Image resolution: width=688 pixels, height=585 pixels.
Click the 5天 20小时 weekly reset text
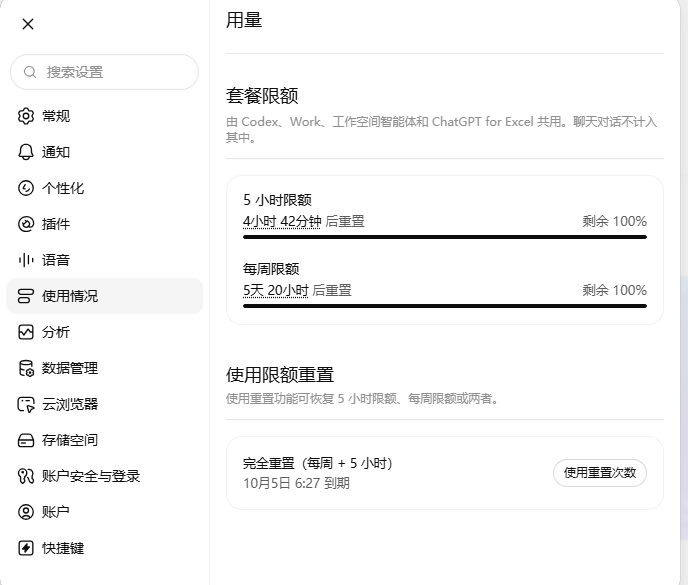tap(276, 290)
